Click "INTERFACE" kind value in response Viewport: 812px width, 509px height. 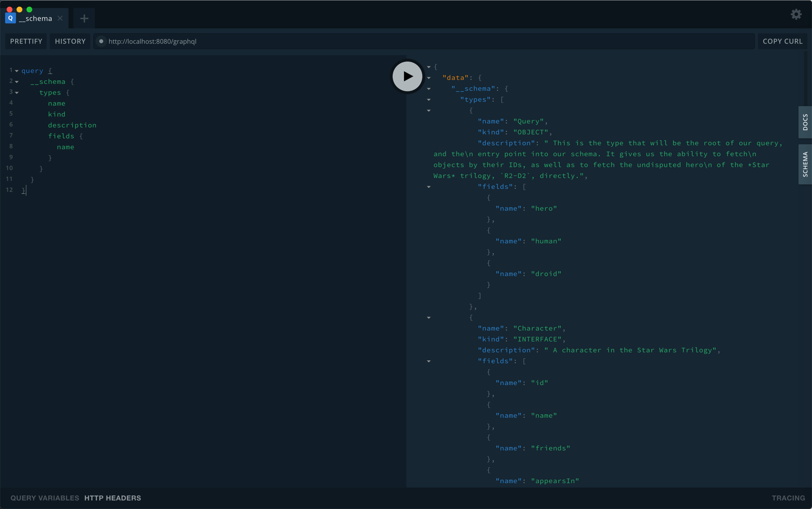click(x=537, y=339)
